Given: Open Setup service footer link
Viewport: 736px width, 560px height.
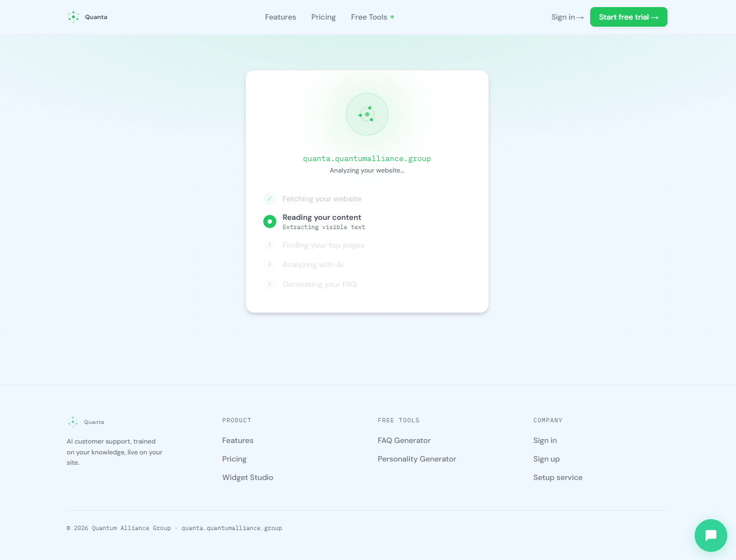Looking at the screenshot, I should tap(558, 477).
